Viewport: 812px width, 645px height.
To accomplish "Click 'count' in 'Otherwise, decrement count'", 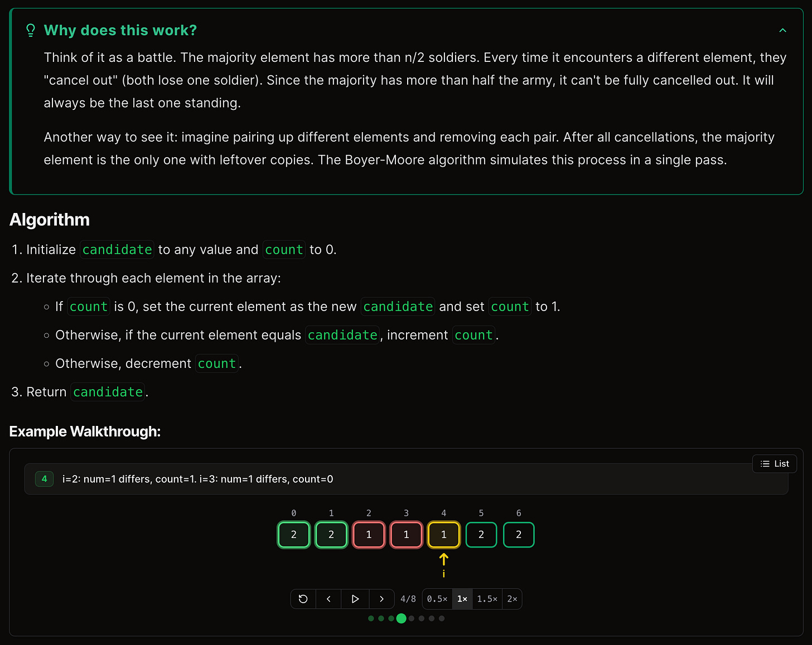I will tap(217, 363).
